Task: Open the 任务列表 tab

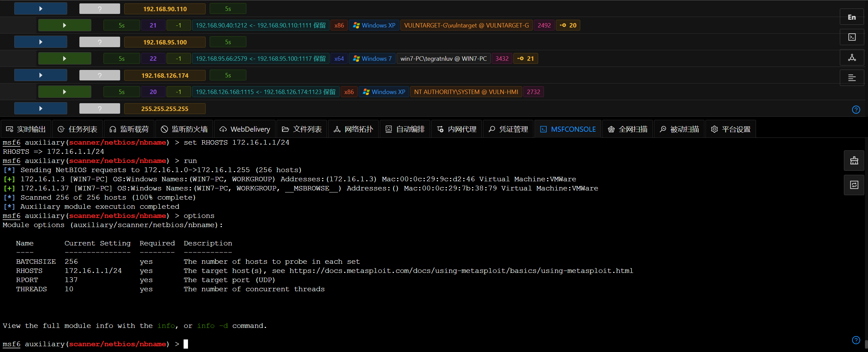Action: click(x=77, y=129)
